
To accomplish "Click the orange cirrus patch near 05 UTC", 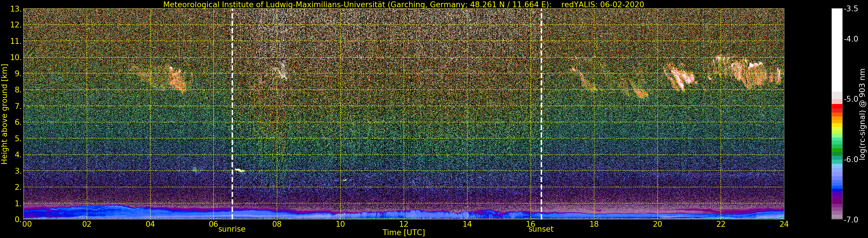I will point(177,80).
